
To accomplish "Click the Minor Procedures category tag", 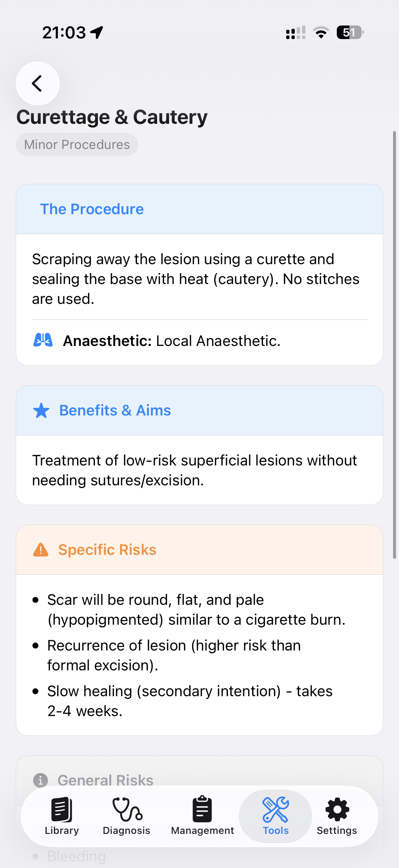I will coord(77,145).
